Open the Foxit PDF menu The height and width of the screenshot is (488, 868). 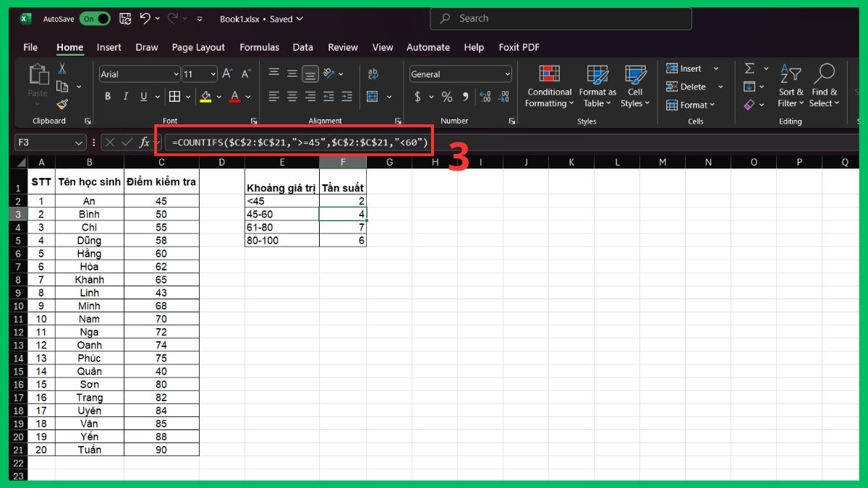pos(519,47)
